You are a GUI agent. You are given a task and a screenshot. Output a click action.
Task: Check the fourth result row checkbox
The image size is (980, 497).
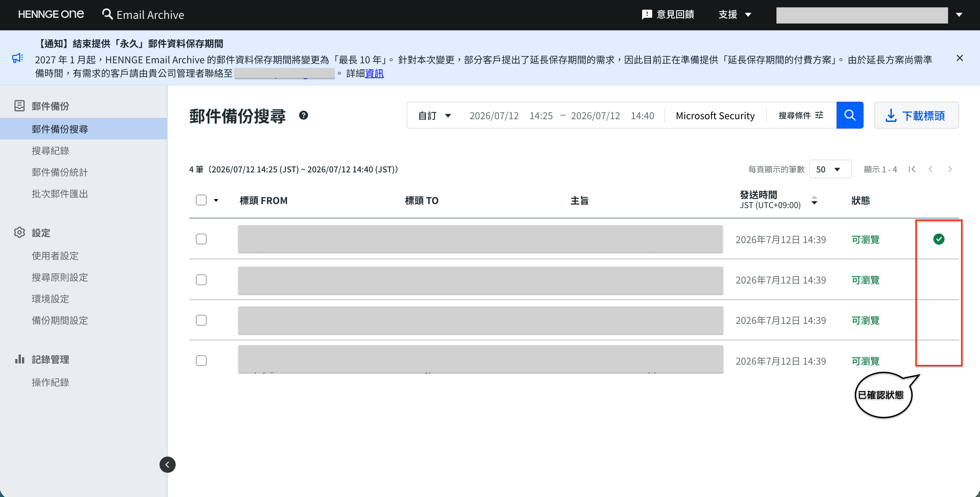[x=201, y=360]
